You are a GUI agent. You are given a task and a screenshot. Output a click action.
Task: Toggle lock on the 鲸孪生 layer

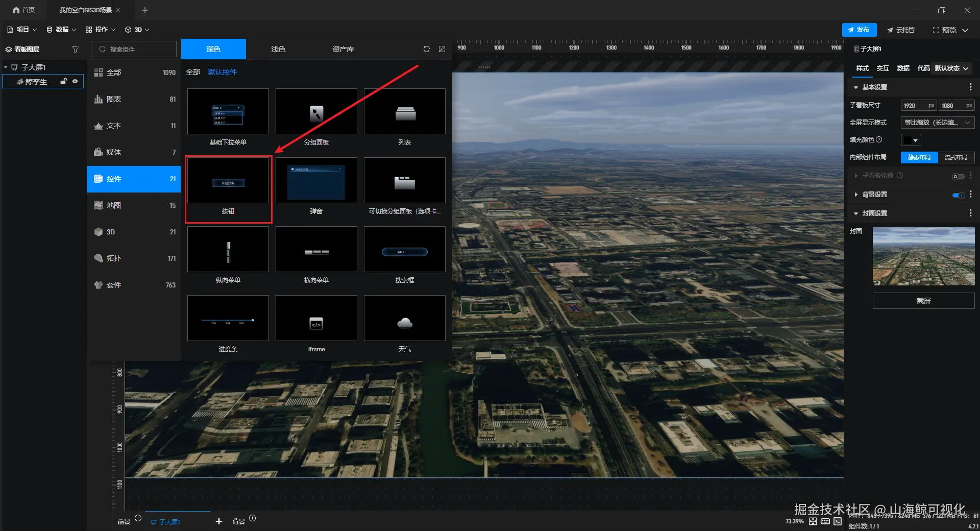click(64, 81)
